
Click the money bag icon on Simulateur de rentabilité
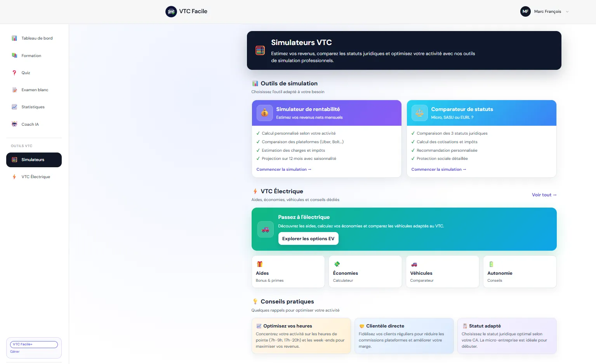click(264, 113)
